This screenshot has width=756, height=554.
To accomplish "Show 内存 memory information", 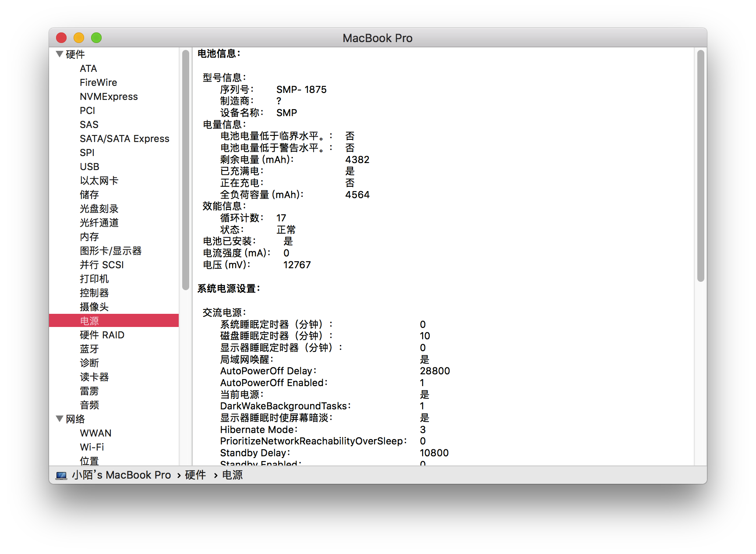I will click(89, 237).
